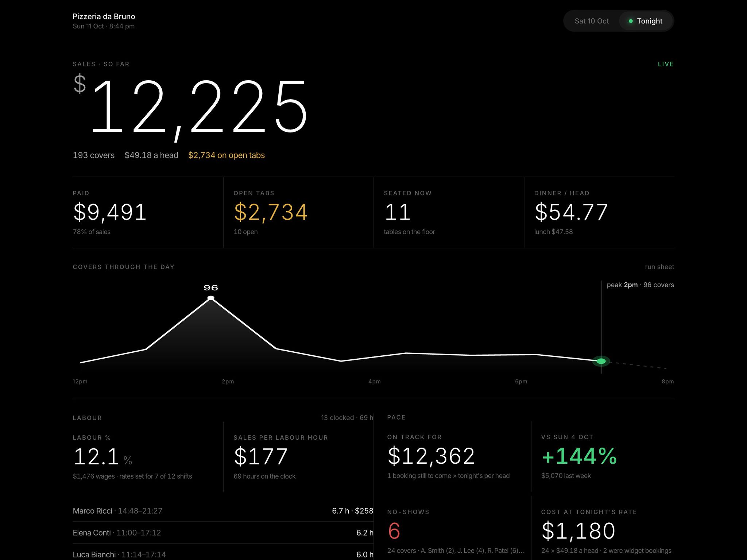Select the Elena Conti shift row

click(223, 533)
